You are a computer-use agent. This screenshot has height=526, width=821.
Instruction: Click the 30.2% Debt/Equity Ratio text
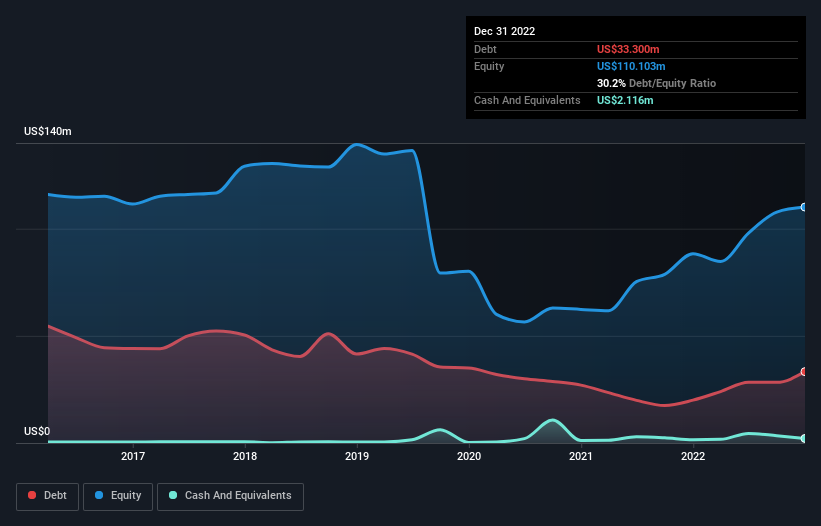(x=657, y=83)
